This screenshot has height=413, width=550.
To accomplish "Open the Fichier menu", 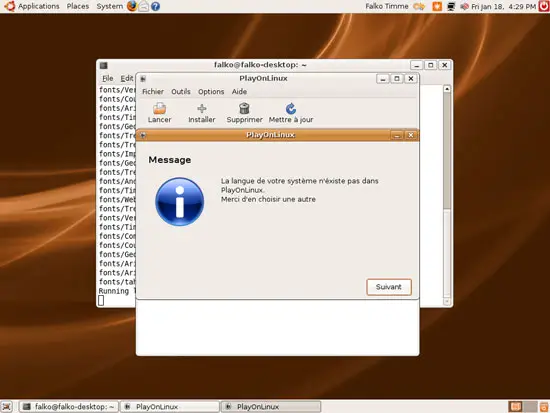I will (153, 92).
